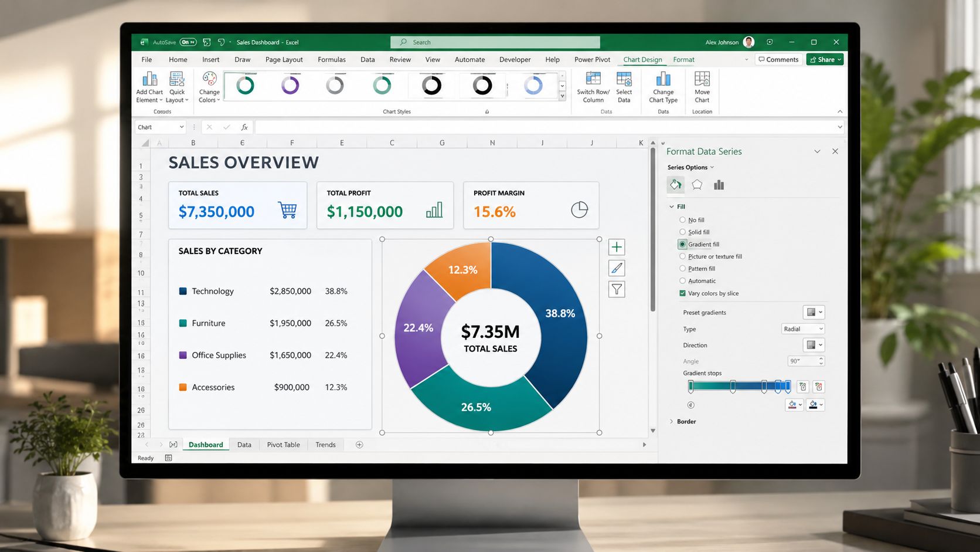The image size is (980, 552).
Task: Open the Quick Layout gallery
Action: [177, 87]
